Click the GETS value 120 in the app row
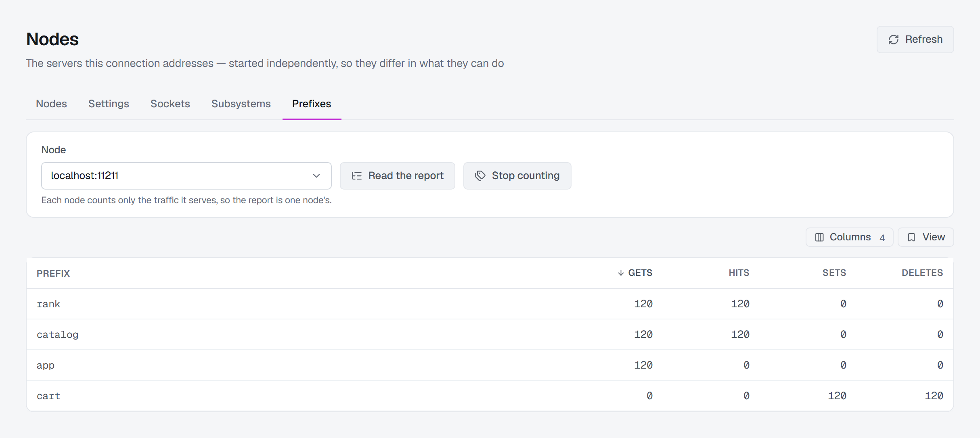 [x=643, y=365]
